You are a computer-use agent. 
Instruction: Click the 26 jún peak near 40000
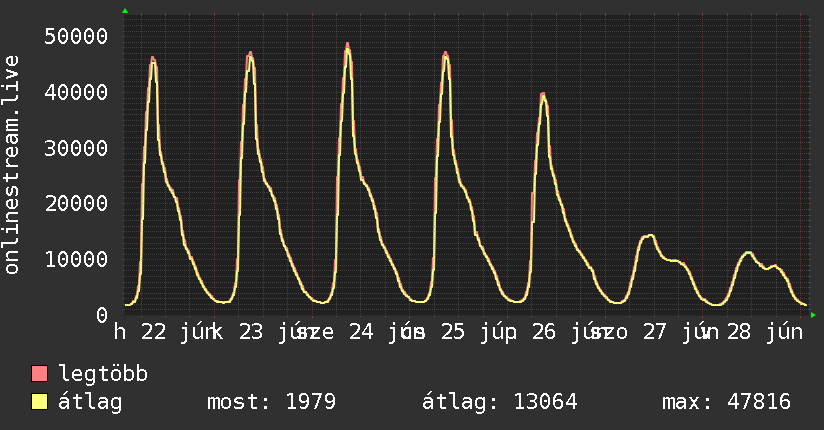click(x=543, y=95)
